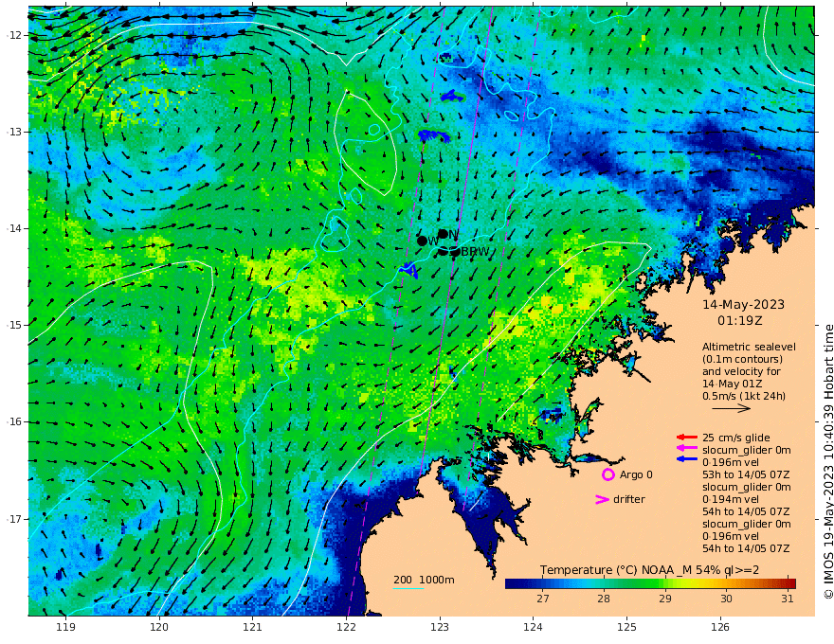Viewport: 834px width, 644px height.
Task: Click the '25 cm/s glide' legend text
Action: tap(736, 438)
